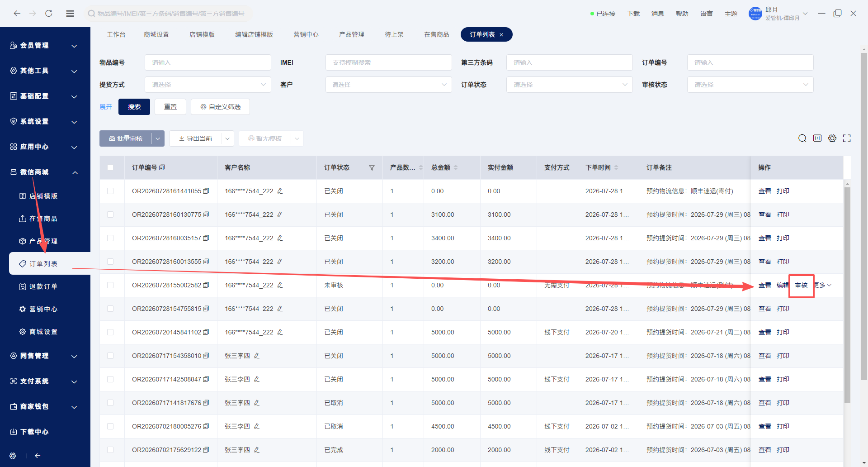
Task: Click the table vertical scrollbar
Action: point(847,294)
